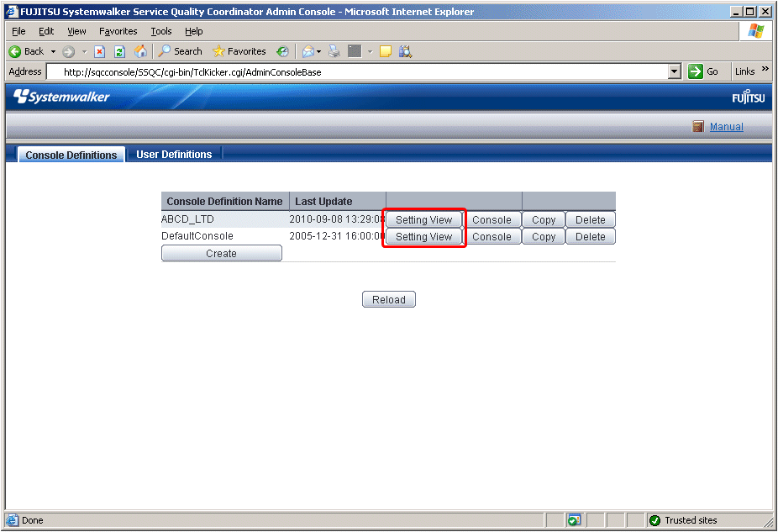Open Console for ABCD_LTD
The height and width of the screenshot is (532, 778).
[492, 220]
